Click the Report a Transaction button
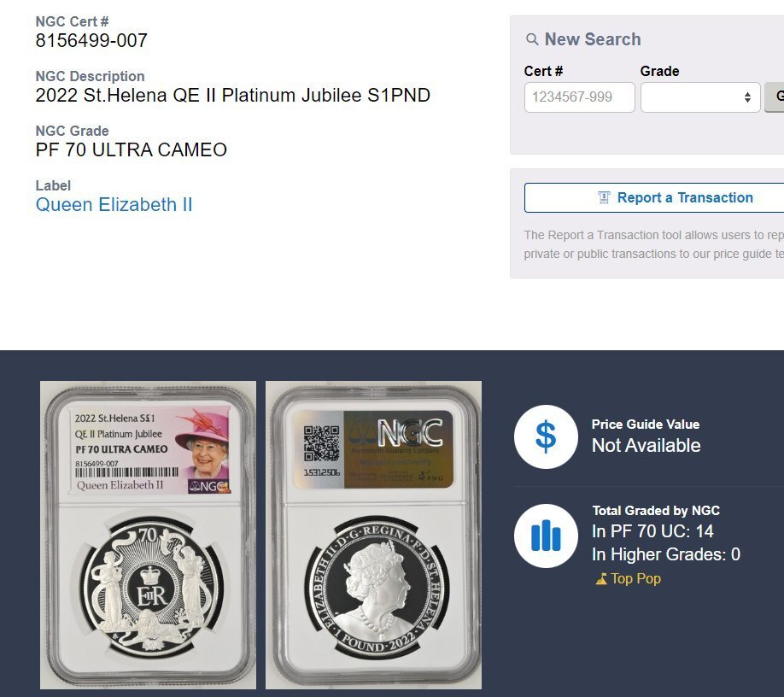Image resolution: width=784 pixels, height=697 pixels. coord(654,197)
